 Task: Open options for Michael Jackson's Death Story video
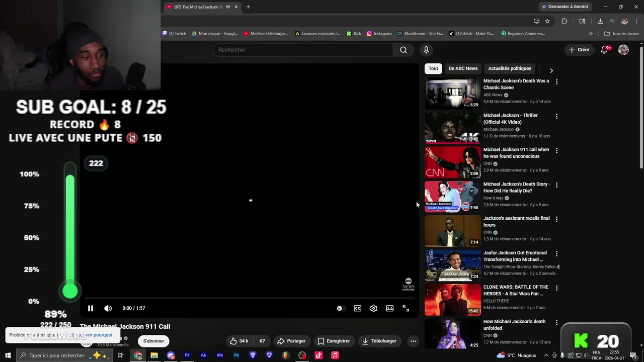[556, 185]
